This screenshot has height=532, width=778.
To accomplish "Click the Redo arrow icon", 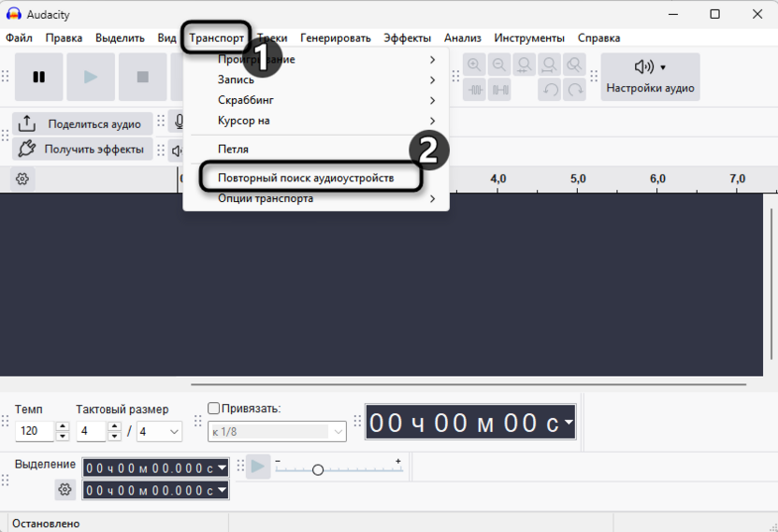I will coord(574,90).
